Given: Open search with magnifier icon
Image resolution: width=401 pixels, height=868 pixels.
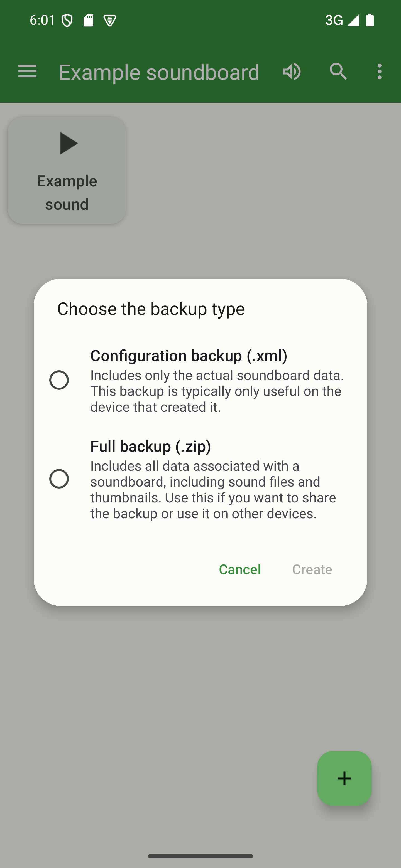Looking at the screenshot, I should [338, 71].
